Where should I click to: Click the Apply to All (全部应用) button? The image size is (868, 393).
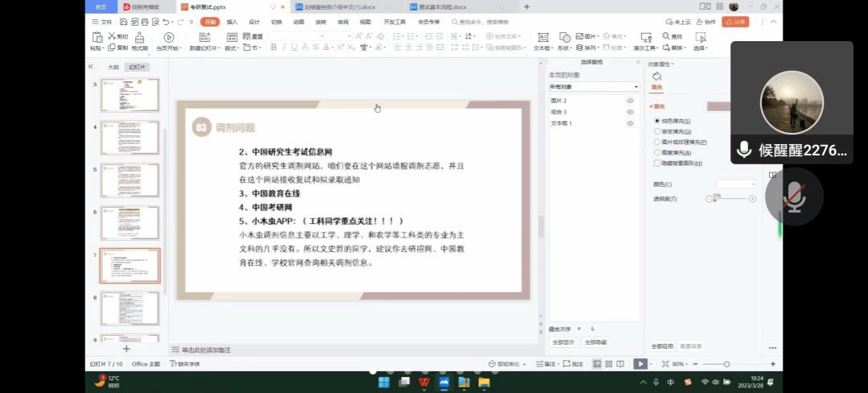[x=662, y=346]
